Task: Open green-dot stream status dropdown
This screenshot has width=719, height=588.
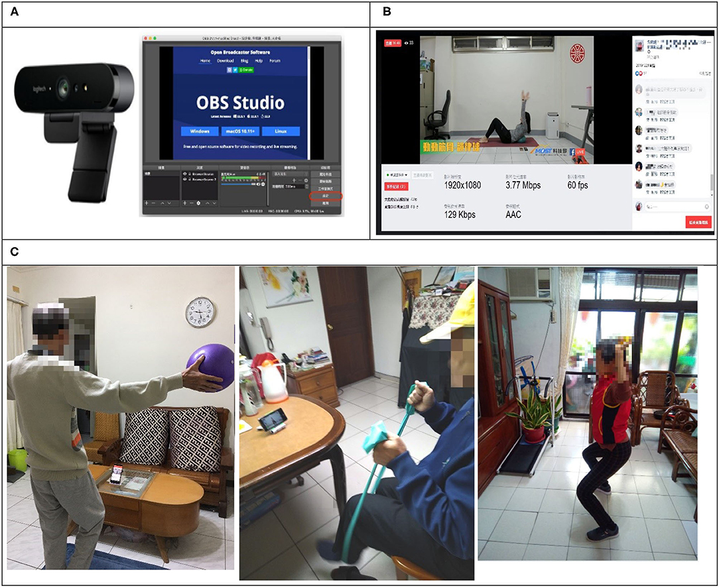Action: point(397,175)
